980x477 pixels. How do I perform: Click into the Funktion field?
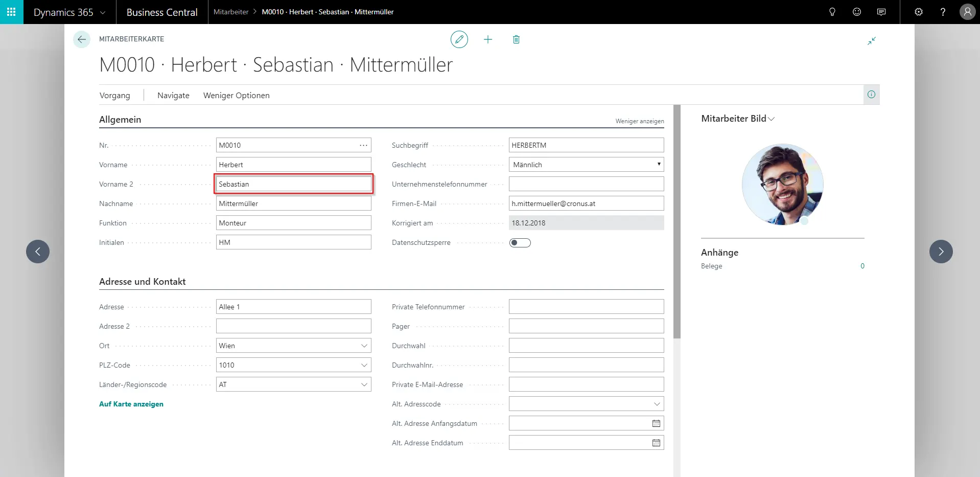294,223
